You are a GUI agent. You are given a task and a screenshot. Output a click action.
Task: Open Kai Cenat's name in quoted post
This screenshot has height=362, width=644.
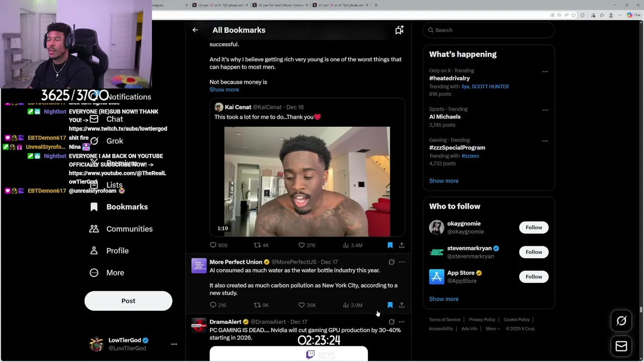[238, 107]
